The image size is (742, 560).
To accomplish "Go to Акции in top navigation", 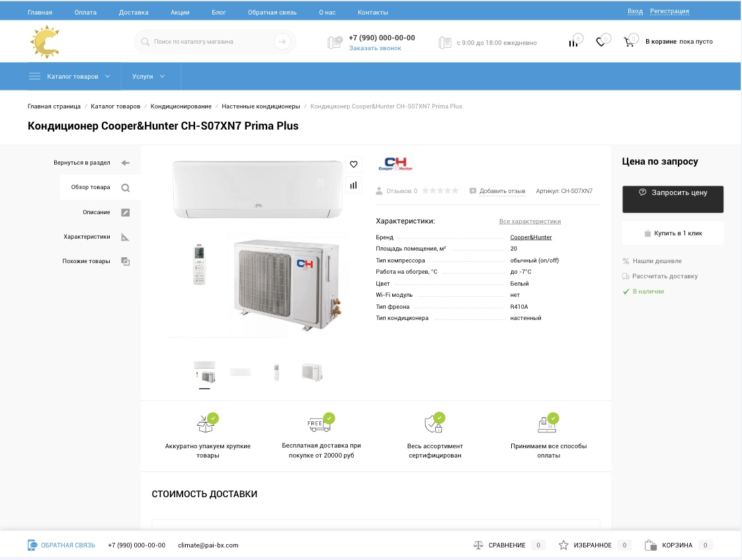I will pyautogui.click(x=180, y=13).
